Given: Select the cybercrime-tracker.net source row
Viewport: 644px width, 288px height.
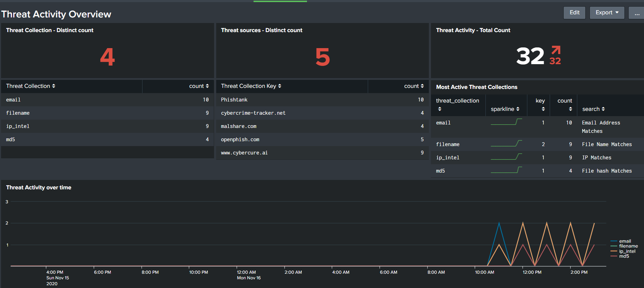Looking at the screenshot, I should coord(322,113).
